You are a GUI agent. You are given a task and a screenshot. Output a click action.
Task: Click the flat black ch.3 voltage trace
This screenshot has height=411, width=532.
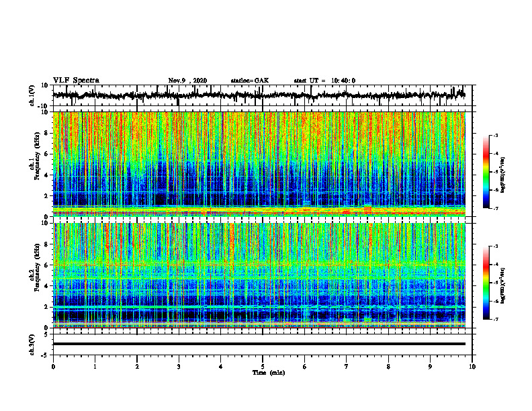pos(259,344)
